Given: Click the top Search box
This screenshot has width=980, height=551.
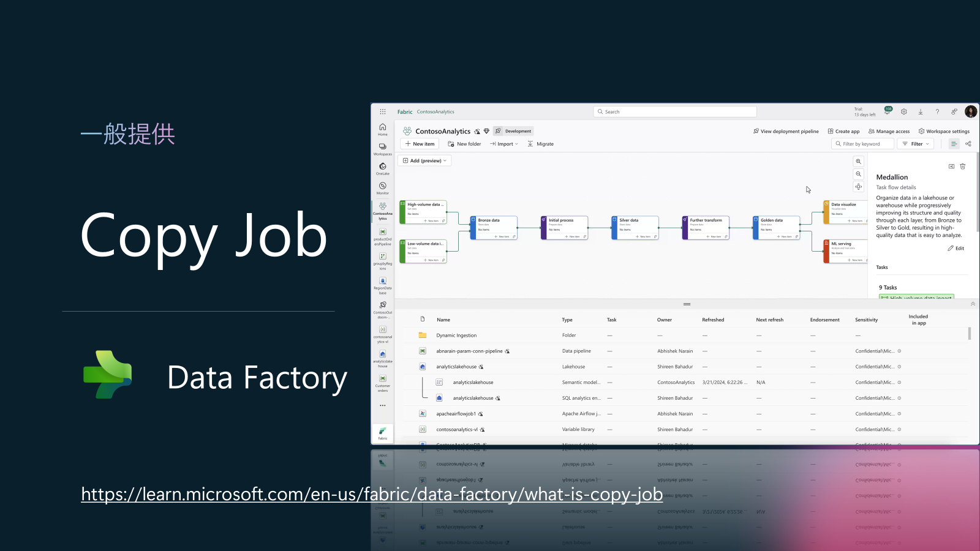Looking at the screenshot, I should pyautogui.click(x=675, y=111).
